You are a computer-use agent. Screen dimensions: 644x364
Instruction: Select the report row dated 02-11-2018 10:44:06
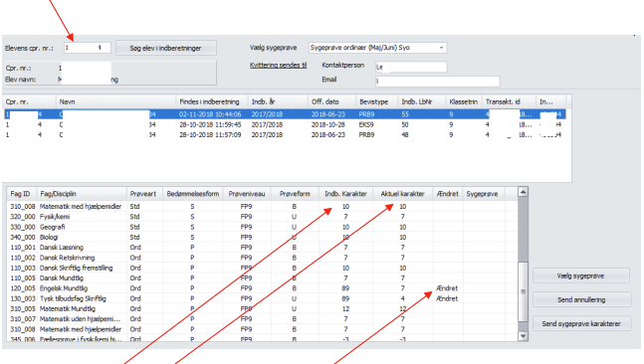285,114
